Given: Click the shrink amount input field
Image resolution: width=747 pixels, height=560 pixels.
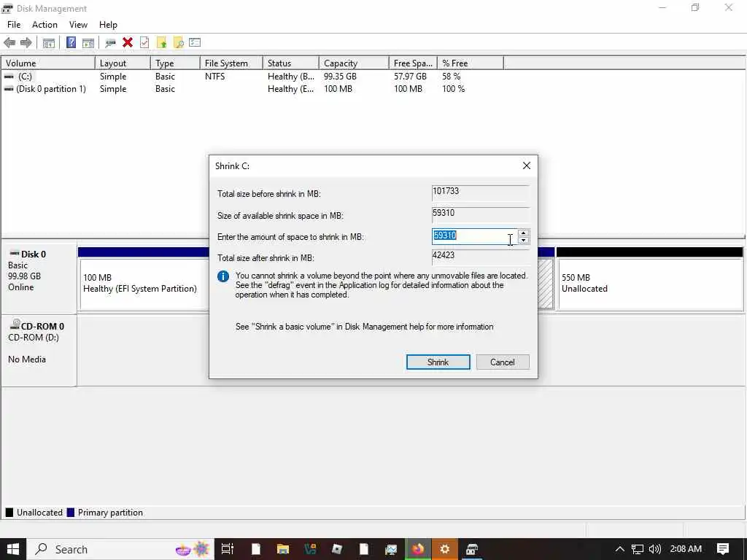Looking at the screenshot, I should pos(474,236).
